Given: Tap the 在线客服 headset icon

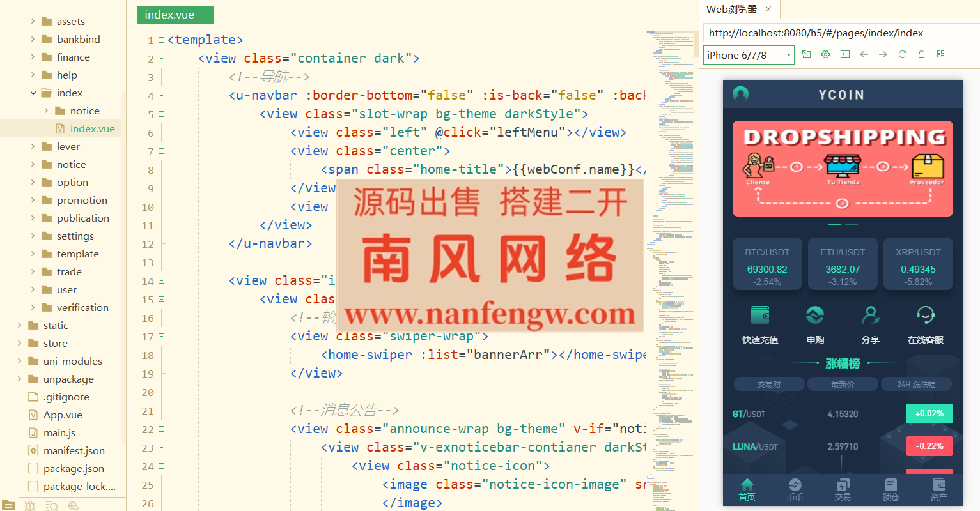Looking at the screenshot, I should pos(925,315).
